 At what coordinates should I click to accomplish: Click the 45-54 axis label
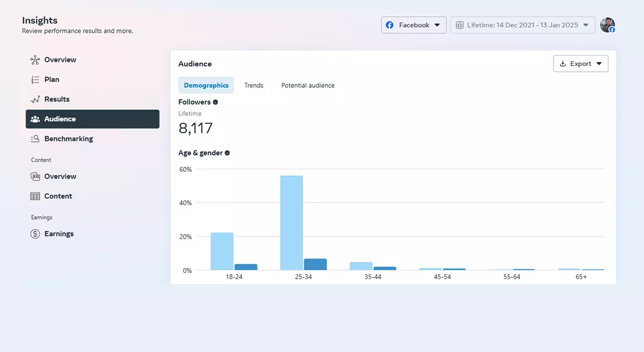pos(442,277)
